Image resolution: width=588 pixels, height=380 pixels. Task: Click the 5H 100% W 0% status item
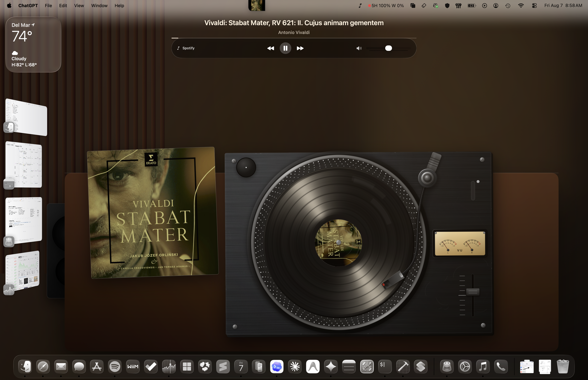(x=386, y=5)
